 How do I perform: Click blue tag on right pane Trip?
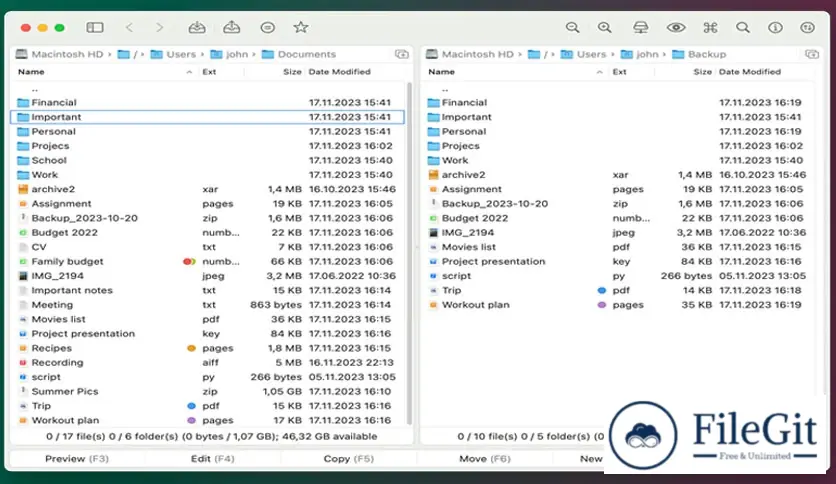pyautogui.click(x=601, y=291)
